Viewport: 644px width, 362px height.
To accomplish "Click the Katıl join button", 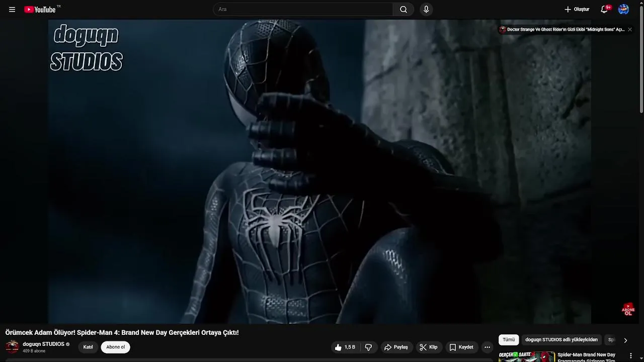I will pyautogui.click(x=88, y=347).
